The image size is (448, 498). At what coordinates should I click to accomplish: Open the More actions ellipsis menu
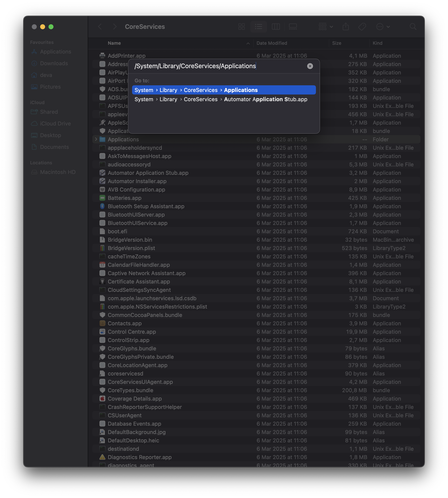[383, 27]
